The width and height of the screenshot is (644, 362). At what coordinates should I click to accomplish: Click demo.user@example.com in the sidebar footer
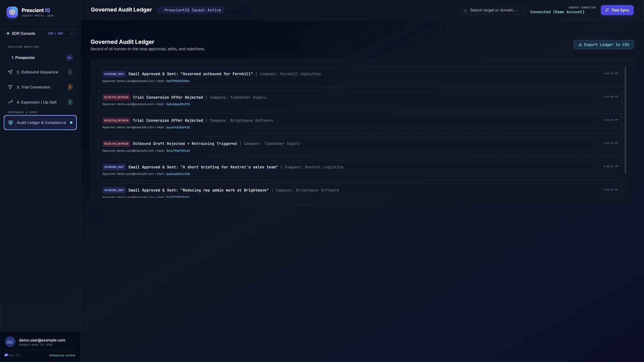42,340
